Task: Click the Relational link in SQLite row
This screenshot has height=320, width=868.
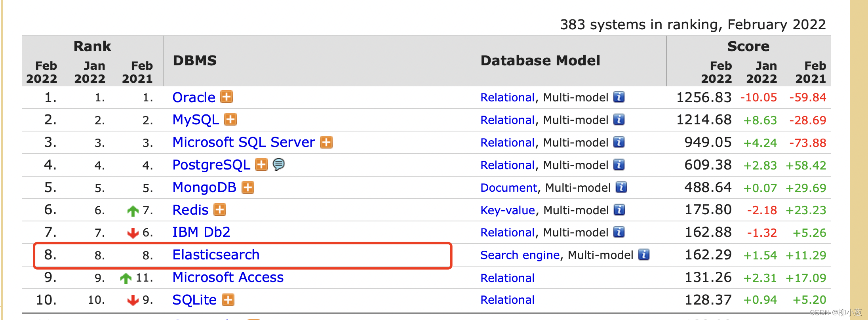Action: [507, 300]
